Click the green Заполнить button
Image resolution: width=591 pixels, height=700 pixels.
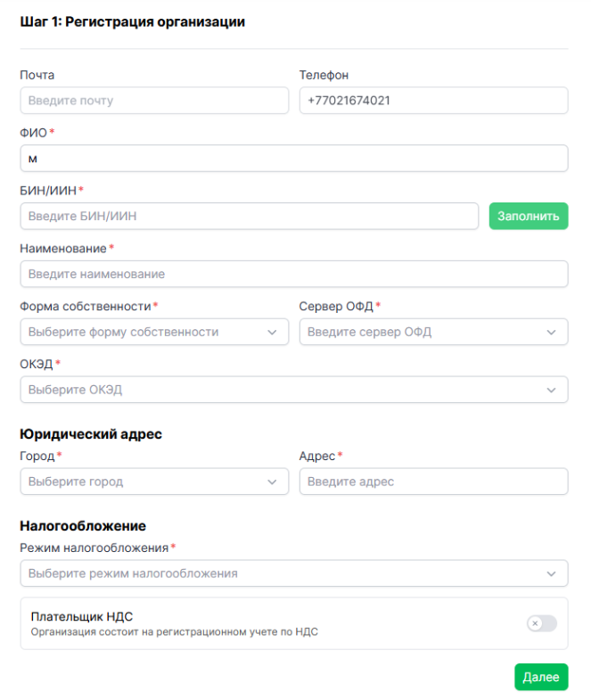[528, 216]
